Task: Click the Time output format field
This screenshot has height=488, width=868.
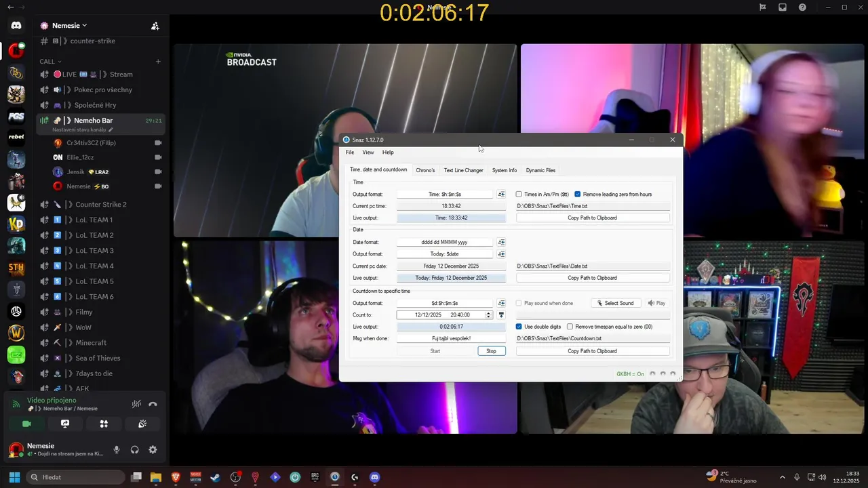Action: [445, 195]
